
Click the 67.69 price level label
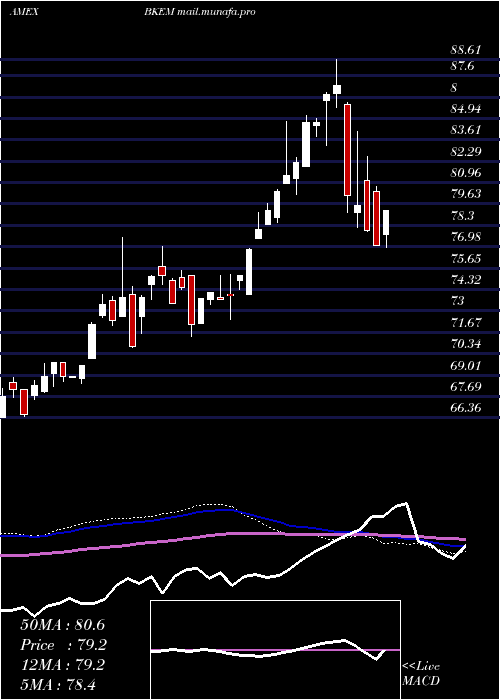click(466, 386)
